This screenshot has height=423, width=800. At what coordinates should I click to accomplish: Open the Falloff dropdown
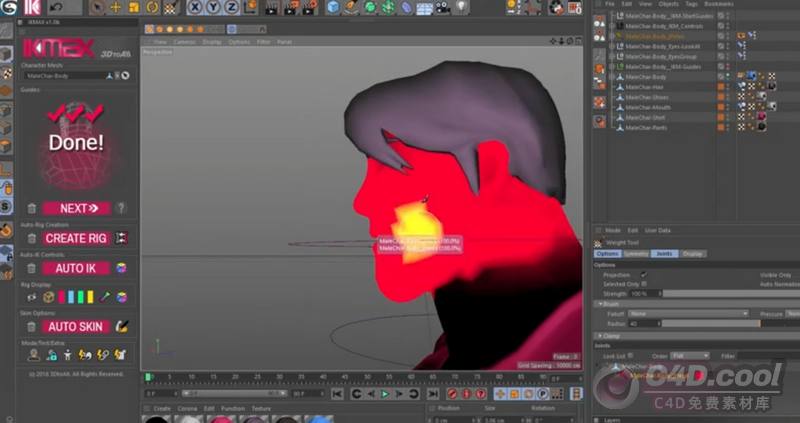pos(689,314)
